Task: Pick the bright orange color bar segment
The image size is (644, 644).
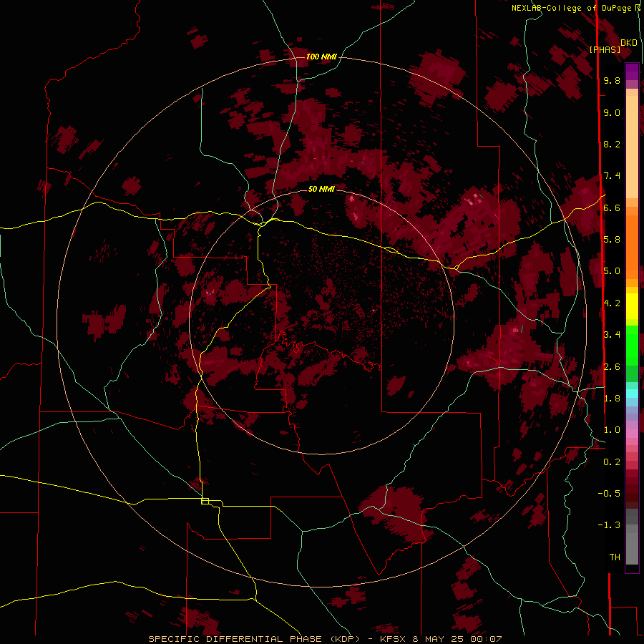Action: click(632, 247)
